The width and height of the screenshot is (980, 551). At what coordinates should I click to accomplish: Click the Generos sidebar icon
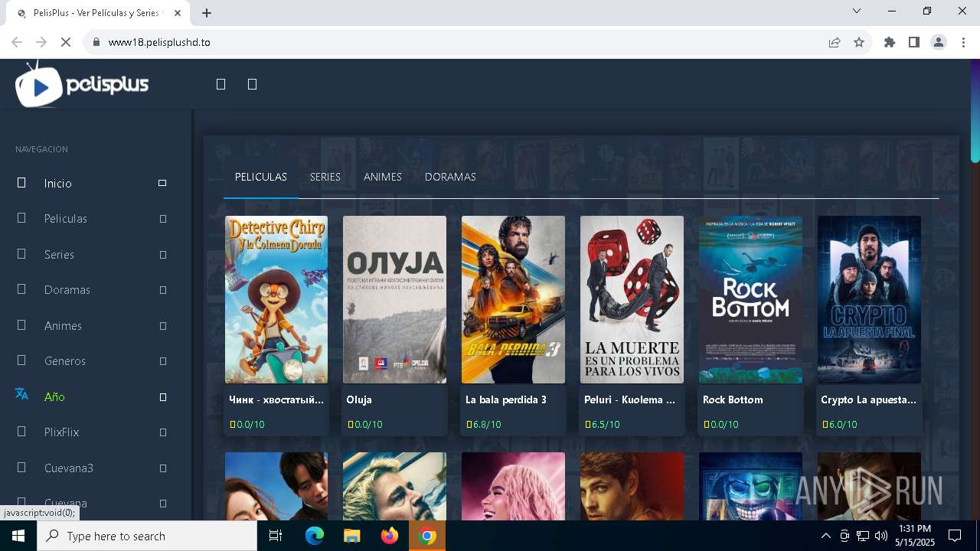click(21, 360)
